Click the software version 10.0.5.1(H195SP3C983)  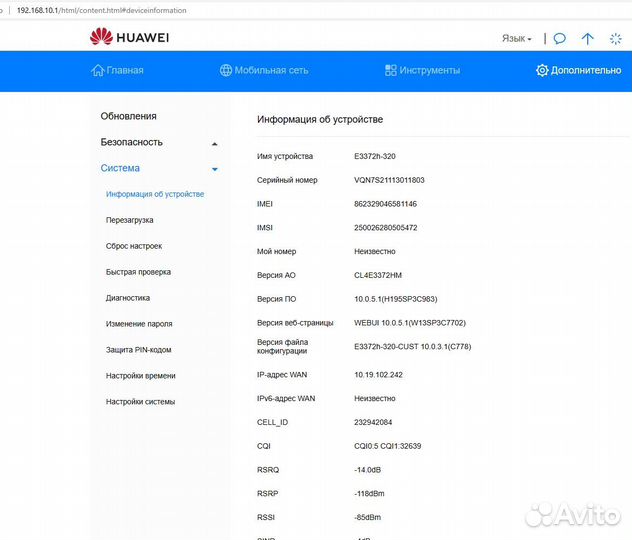(396, 299)
